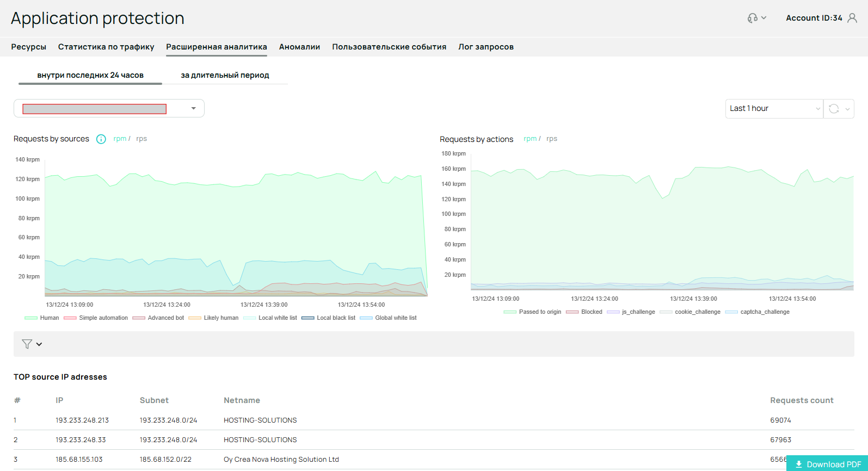Click Oy Crea Nova Hosting Solution Ltd
The width and height of the screenshot is (868, 471).
(x=281, y=459)
